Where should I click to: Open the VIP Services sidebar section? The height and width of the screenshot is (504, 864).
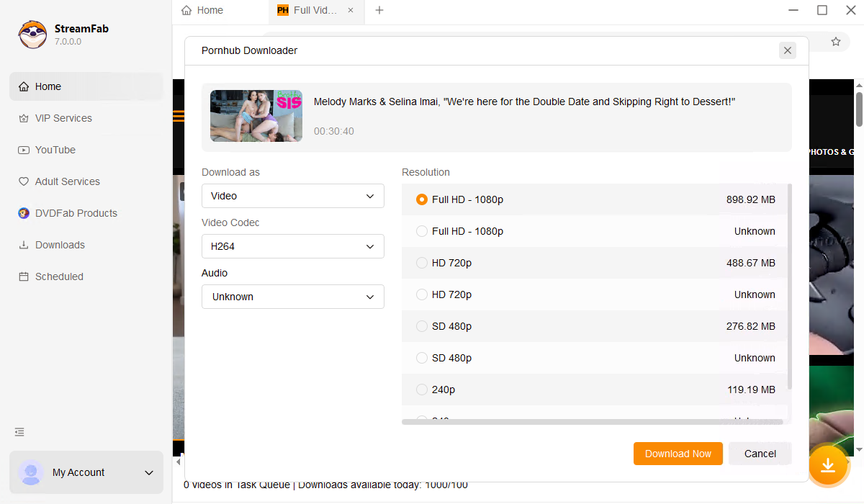point(63,118)
